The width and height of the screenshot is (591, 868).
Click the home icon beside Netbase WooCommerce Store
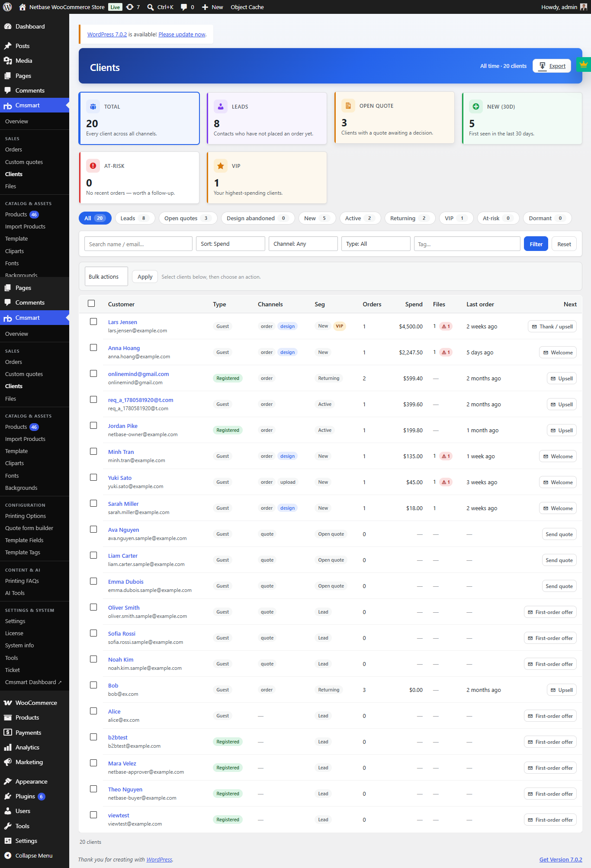22,7
